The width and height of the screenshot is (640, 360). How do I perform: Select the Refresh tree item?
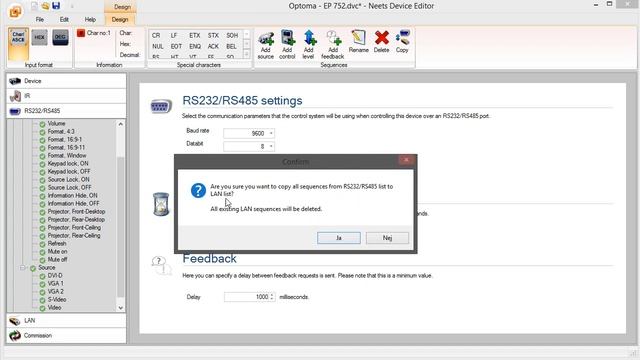pos(57,243)
